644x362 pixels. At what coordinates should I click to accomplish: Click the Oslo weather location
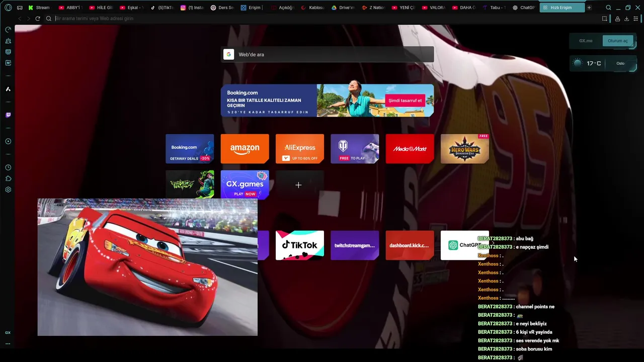tap(620, 63)
